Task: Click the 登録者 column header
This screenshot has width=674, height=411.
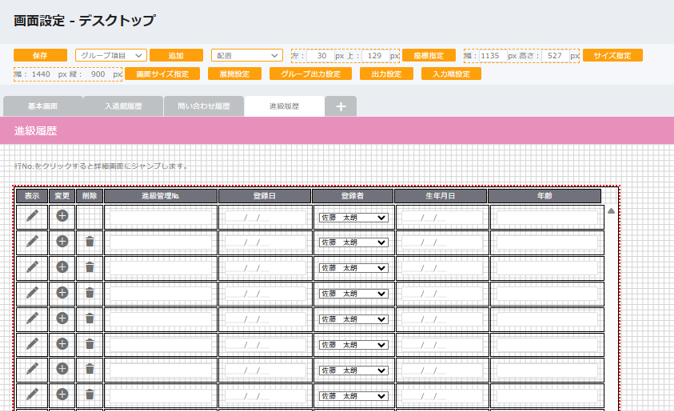Action: (x=352, y=196)
